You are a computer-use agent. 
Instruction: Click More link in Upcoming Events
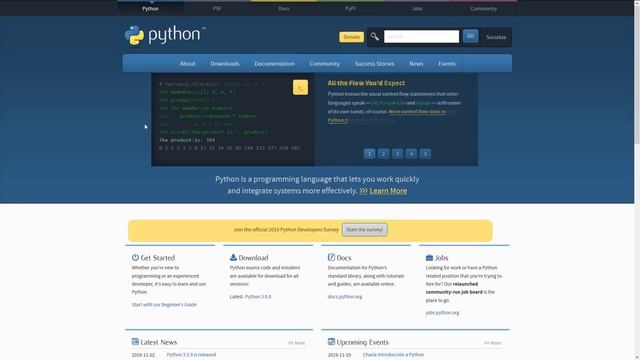point(493,343)
